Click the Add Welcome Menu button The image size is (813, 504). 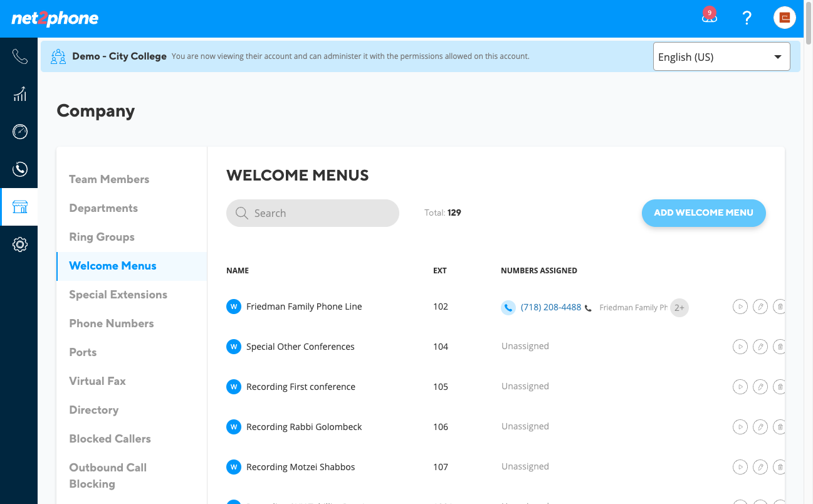tap(704, 213)
